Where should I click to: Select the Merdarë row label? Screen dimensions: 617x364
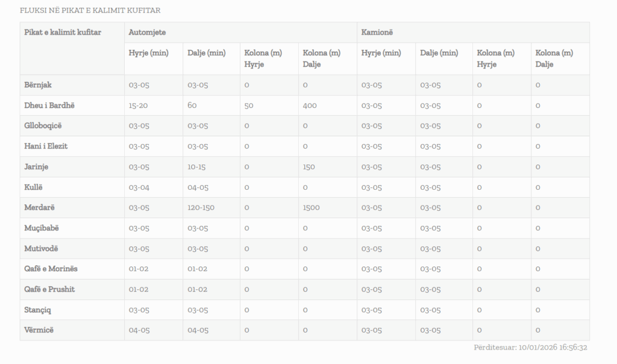[39, 208]
